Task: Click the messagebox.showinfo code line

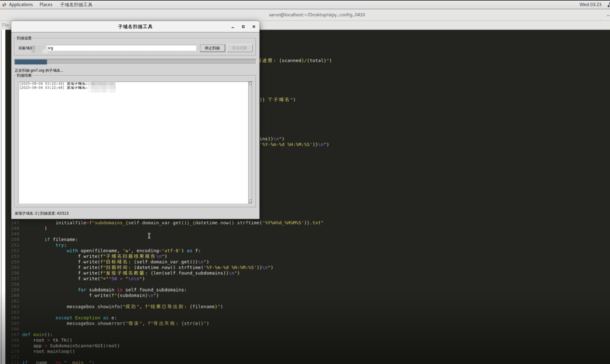Action: 145,306
